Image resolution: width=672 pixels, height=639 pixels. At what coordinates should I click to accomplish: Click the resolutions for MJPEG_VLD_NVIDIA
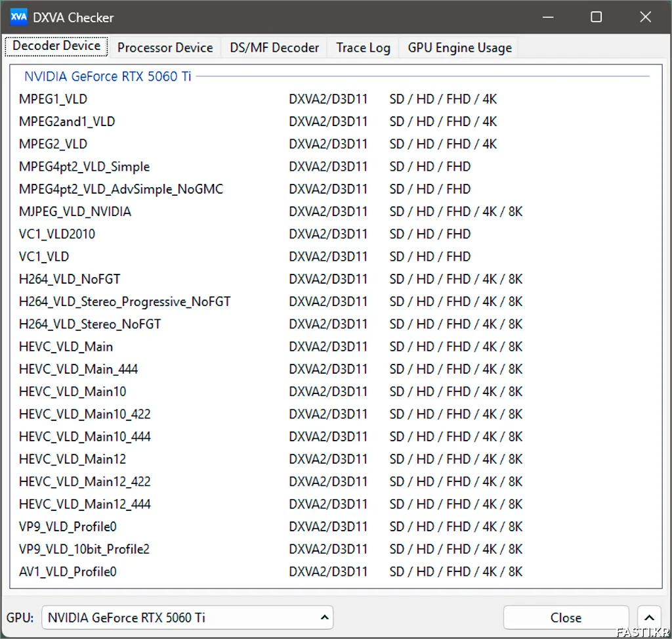tap(456, 211)
